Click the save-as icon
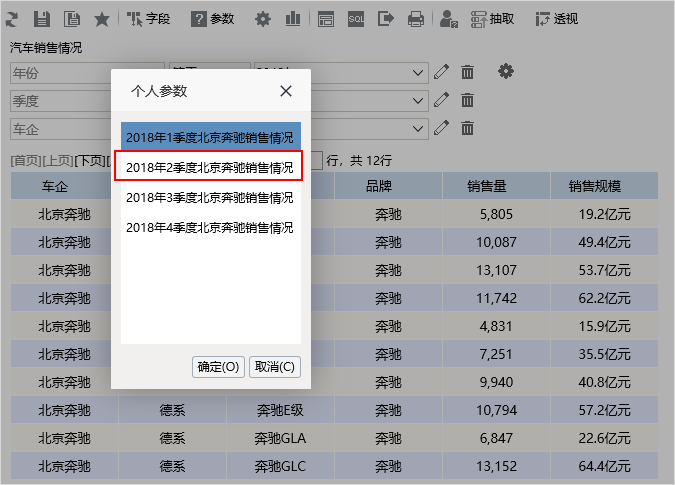The height and width of the screenshot is (485, 675). pos(71,19)
